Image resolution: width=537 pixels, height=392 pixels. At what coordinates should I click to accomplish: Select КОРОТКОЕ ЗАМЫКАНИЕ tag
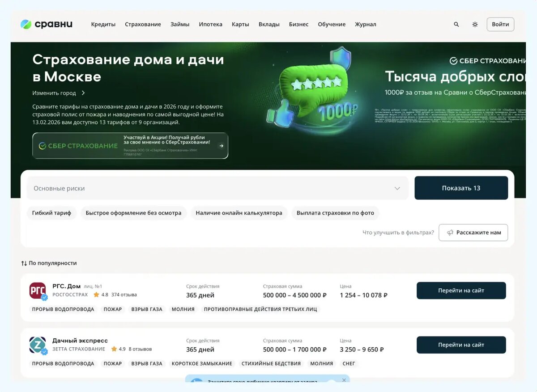[x=202, y=364]
